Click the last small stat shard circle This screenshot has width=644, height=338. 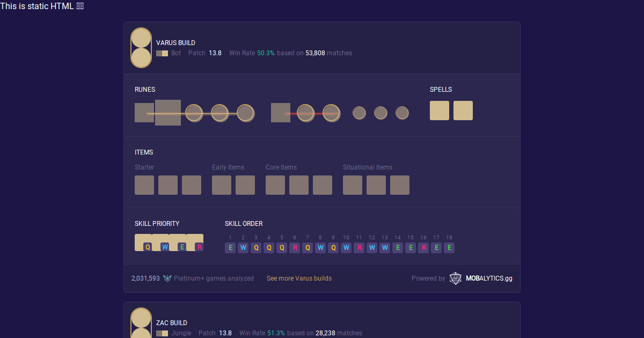[402, 113]
